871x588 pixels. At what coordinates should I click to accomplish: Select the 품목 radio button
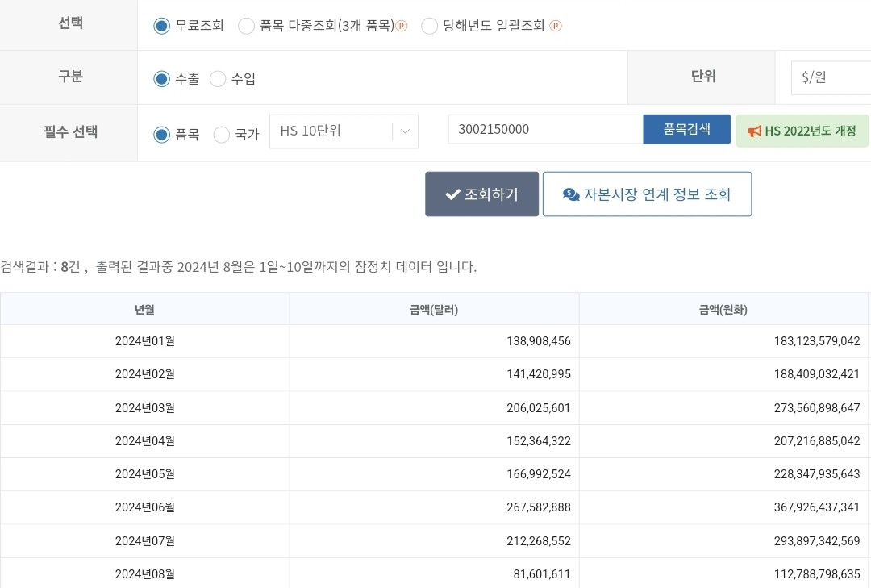click(161, 135)
